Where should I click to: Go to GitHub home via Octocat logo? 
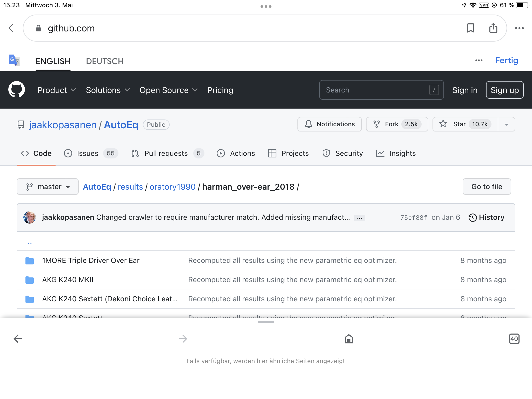pyautogui.click(x=17, y=90)
